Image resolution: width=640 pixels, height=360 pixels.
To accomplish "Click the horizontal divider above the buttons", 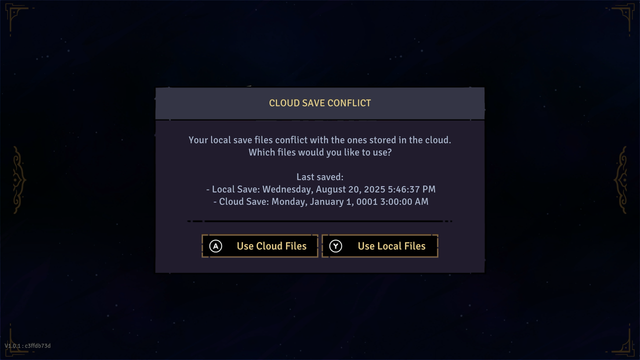I will pyautogui.click(x=320, y=221).
